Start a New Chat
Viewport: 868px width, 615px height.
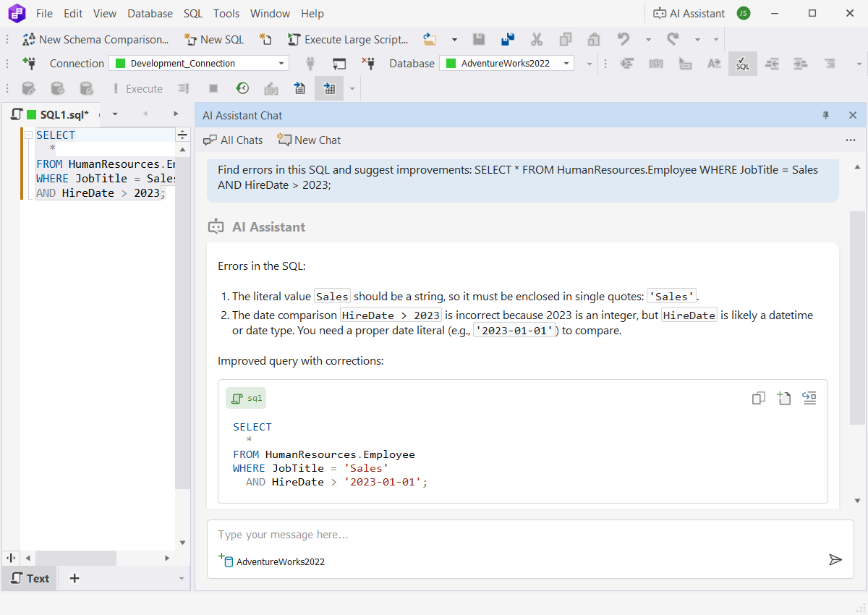(310, 140)
